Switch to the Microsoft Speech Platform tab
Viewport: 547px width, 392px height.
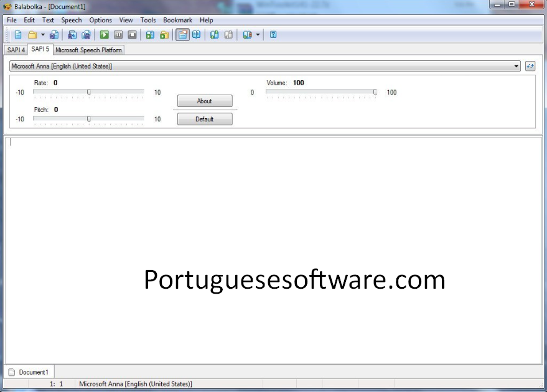click(x=88, y=50)
